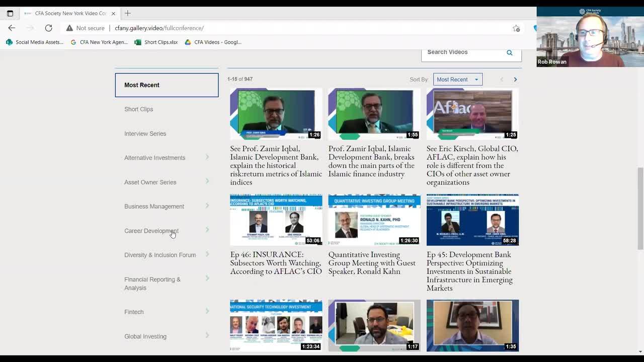
Task: Play the 1:26 Zamir Iqbal video thumbnail
Action: click(x=276, y=114)
